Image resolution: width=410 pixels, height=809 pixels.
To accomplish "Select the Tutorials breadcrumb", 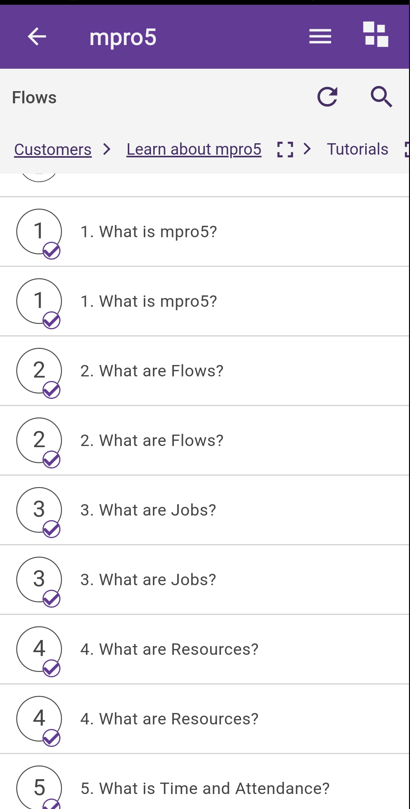I will (x=357, y=149).
